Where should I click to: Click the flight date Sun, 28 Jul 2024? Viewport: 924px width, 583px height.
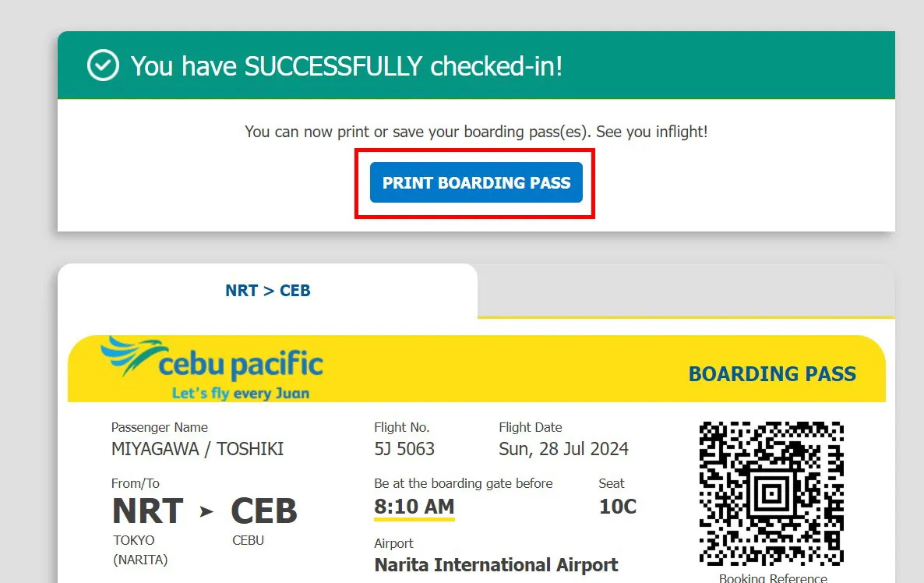563,449
